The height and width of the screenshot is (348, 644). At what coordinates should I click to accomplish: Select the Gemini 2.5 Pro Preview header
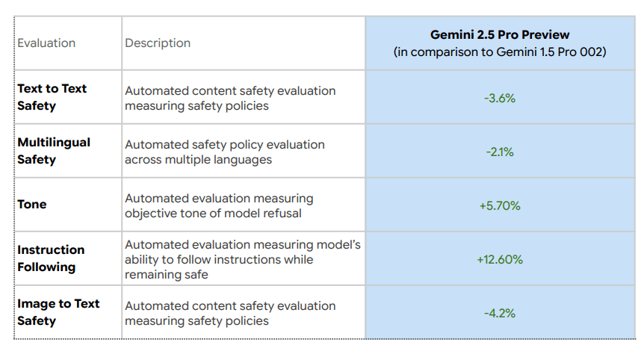coord(500,35)
